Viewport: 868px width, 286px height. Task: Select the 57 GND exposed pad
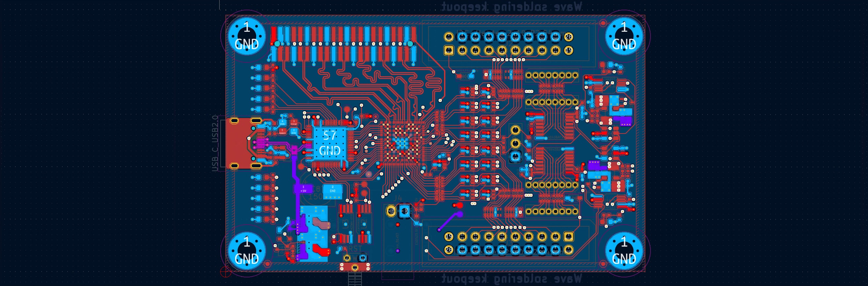point(330,143)
